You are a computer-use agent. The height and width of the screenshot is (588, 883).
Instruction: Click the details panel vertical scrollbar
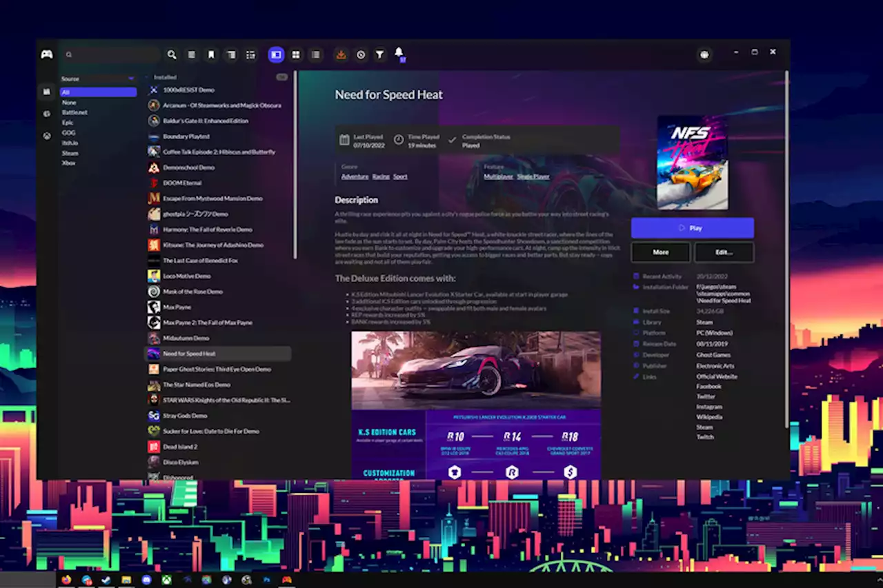pos(786,248)
